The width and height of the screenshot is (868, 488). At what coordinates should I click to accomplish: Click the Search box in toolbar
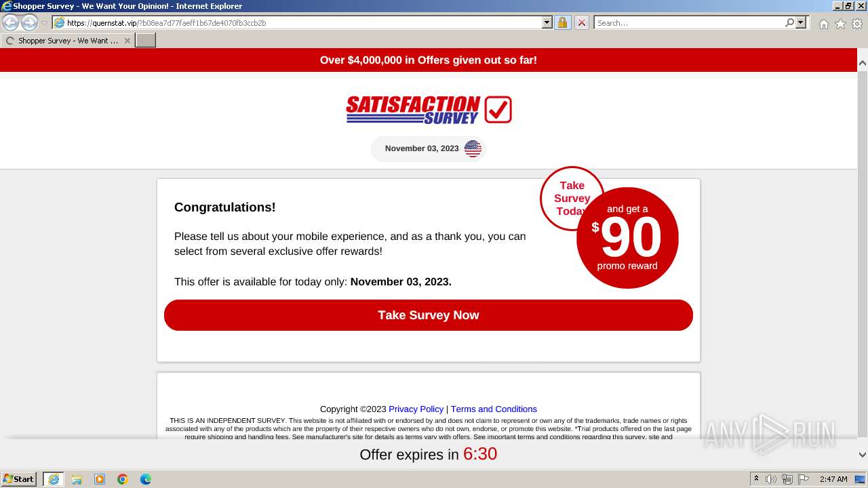pyautogui.click(x=689, y=22)
